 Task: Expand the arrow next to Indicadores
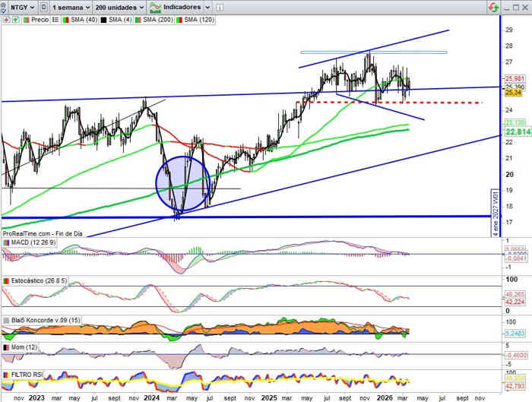tap(207, 7)
